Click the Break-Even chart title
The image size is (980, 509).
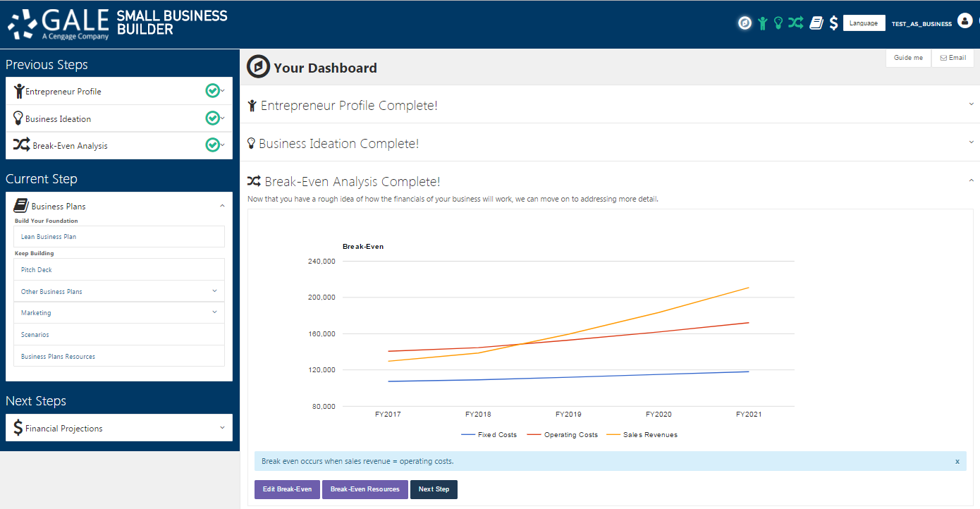pos(363,247)
